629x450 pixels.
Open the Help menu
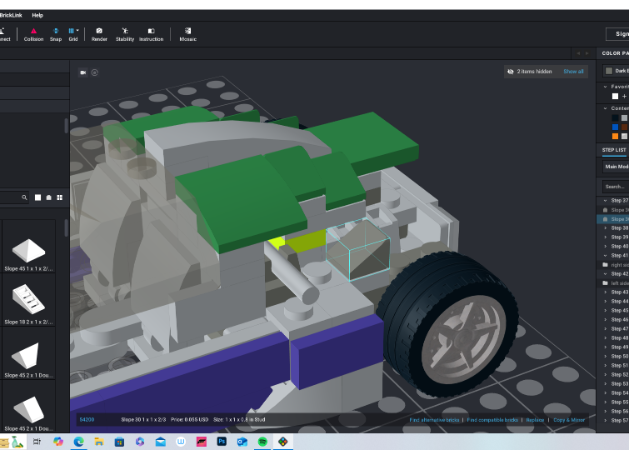point(37,15)
